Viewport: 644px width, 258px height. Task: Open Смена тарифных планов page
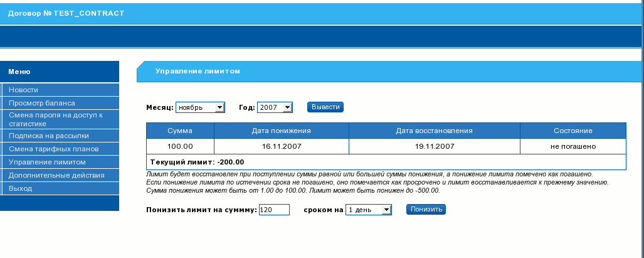pyautogui.click(x=54, y=149)
